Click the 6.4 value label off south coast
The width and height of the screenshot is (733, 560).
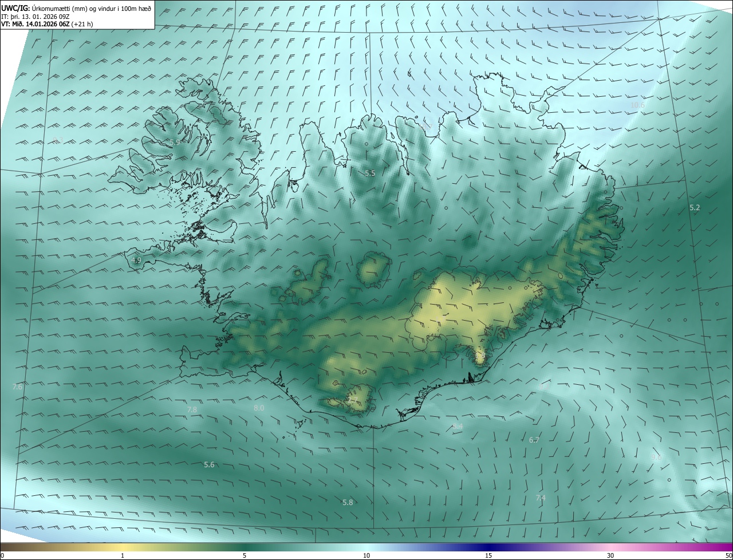coord(457,427)
